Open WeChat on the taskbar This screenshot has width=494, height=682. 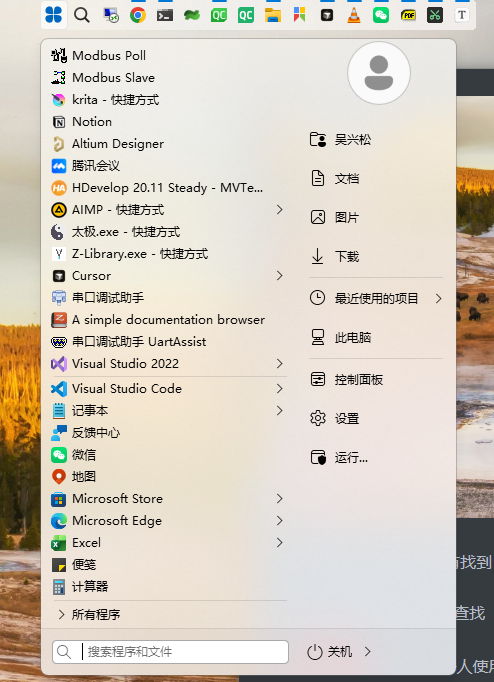pyautogui.click(x=381, y=16)
